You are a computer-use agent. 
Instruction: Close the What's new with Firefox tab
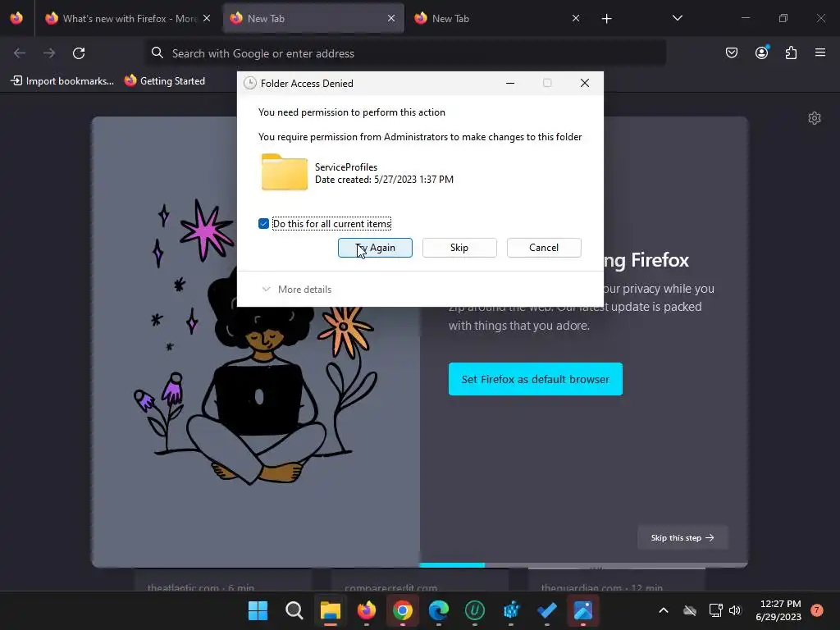coord(207,18)
